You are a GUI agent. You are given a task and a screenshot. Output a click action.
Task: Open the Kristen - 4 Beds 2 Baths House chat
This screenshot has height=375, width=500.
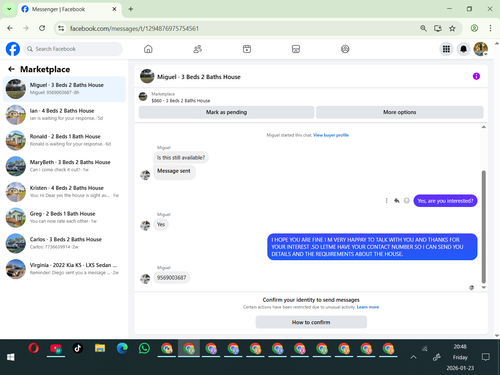[64, 191]
